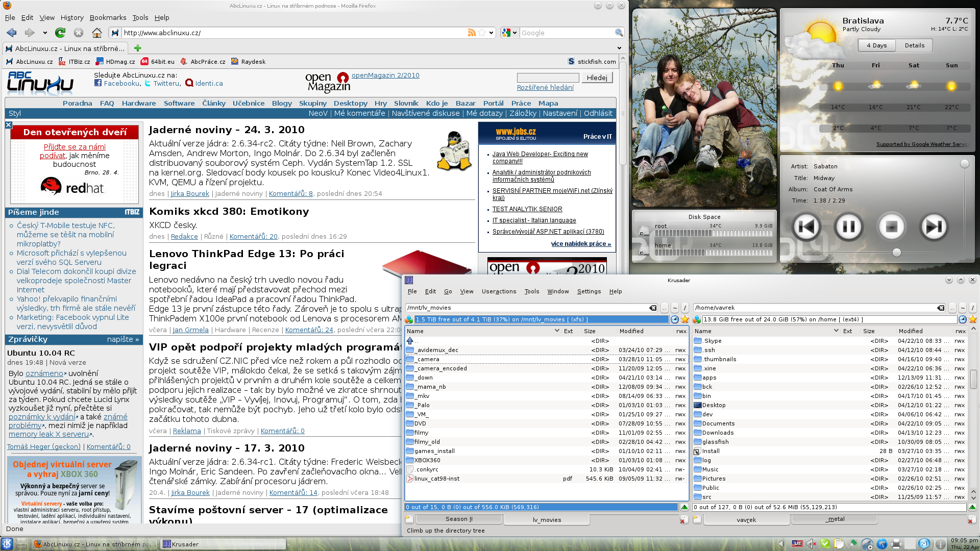Switch weather widget to Details view

914,45
